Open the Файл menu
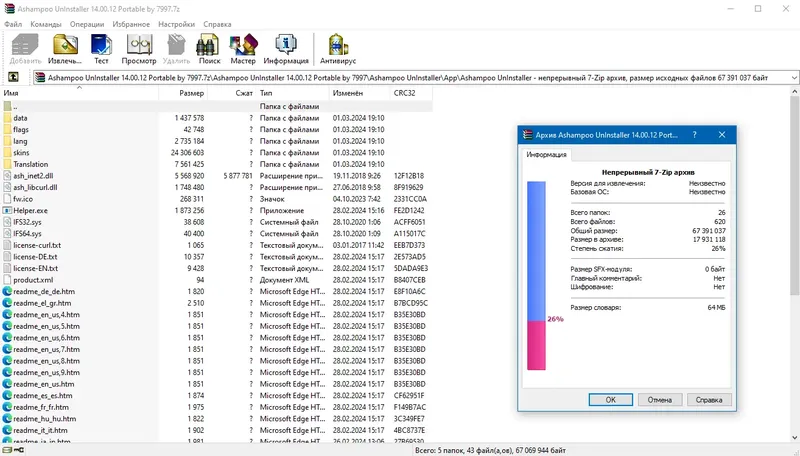This screenshot has width=800, height=456. point(13,24)
